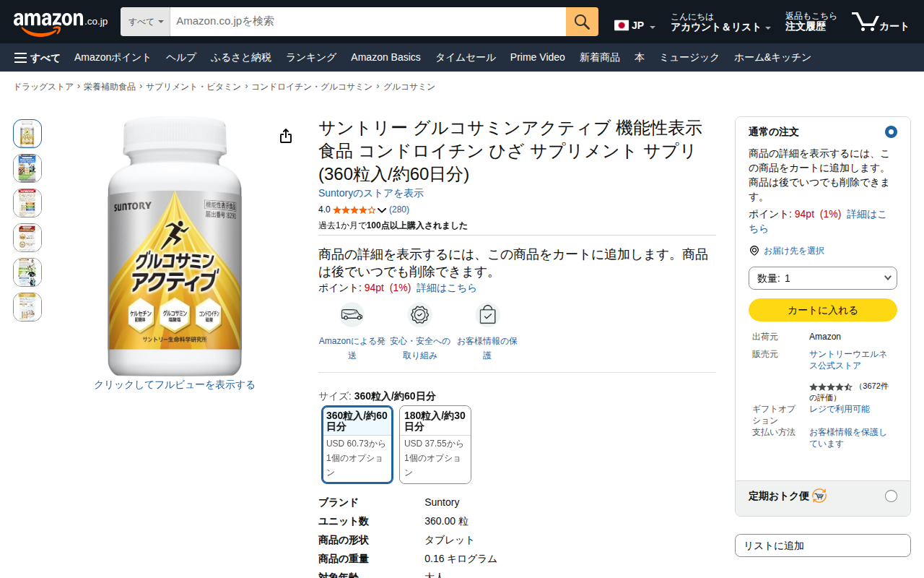Image resolution: width=924 pixels, height=578 pixels.
Task: Open 新着商品 in the navigation bar
Action: tap(600, 57)
